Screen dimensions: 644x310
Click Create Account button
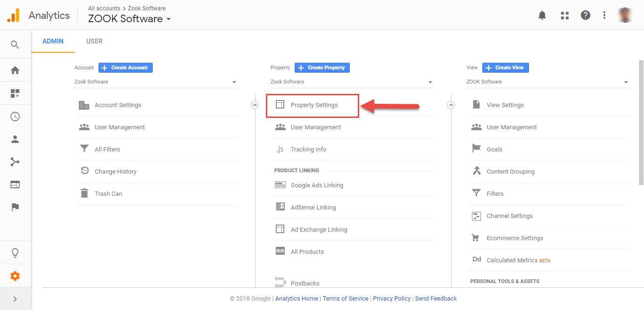click(125, 67)
